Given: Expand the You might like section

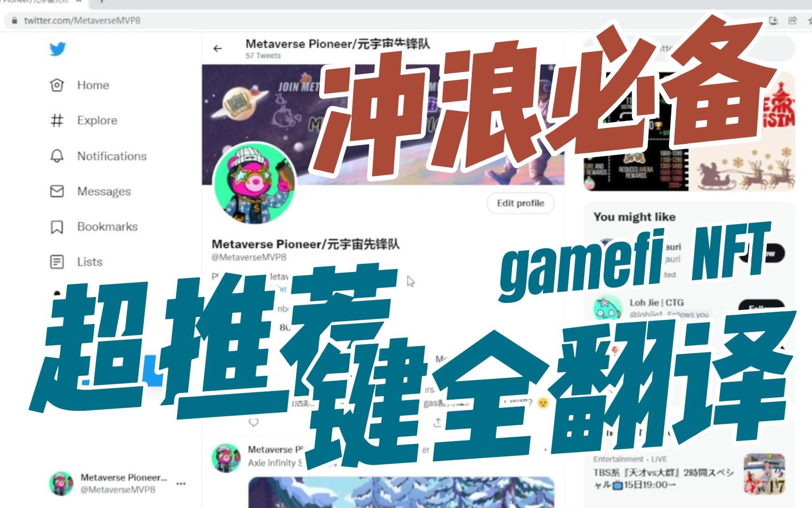Looking at the screenshot, I should (x=634, y=217).
